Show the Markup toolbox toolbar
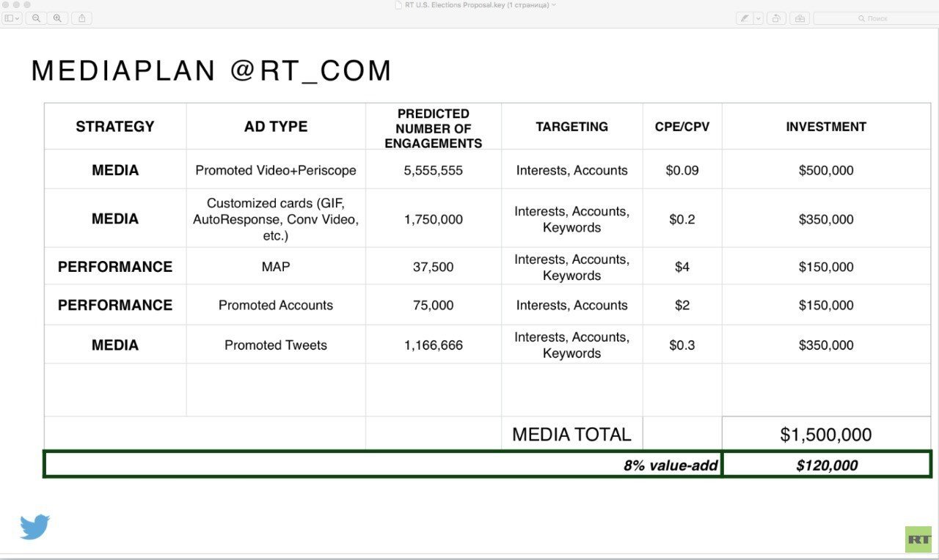This screenshot has height=560, width=939. (799, 18)
